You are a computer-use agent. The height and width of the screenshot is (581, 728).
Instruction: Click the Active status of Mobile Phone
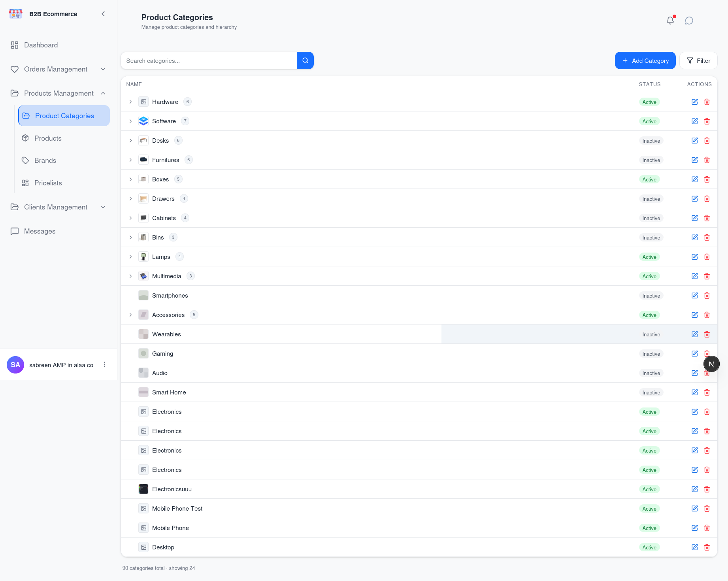[x=649, y=528]
